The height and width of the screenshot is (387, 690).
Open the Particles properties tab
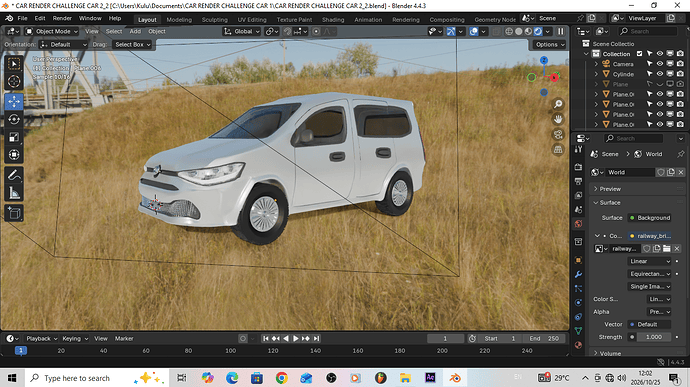tap(579, 288)
